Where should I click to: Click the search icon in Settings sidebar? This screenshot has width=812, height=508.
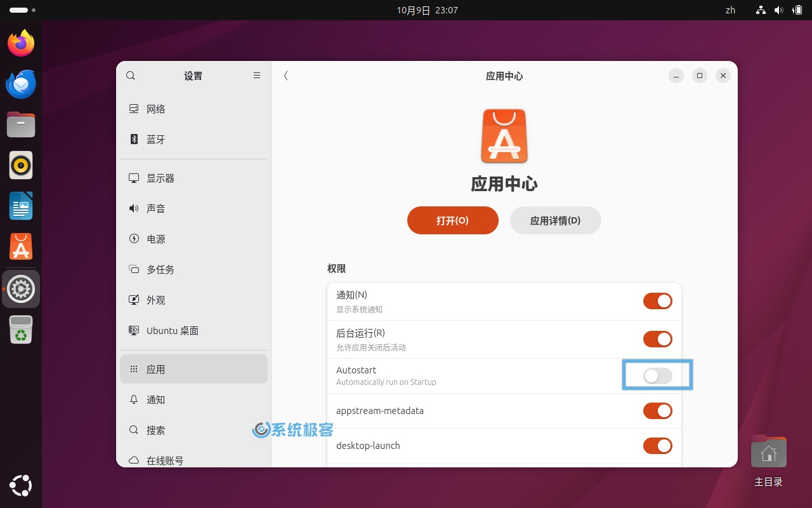pyautogui.click(x=131, y=76)
